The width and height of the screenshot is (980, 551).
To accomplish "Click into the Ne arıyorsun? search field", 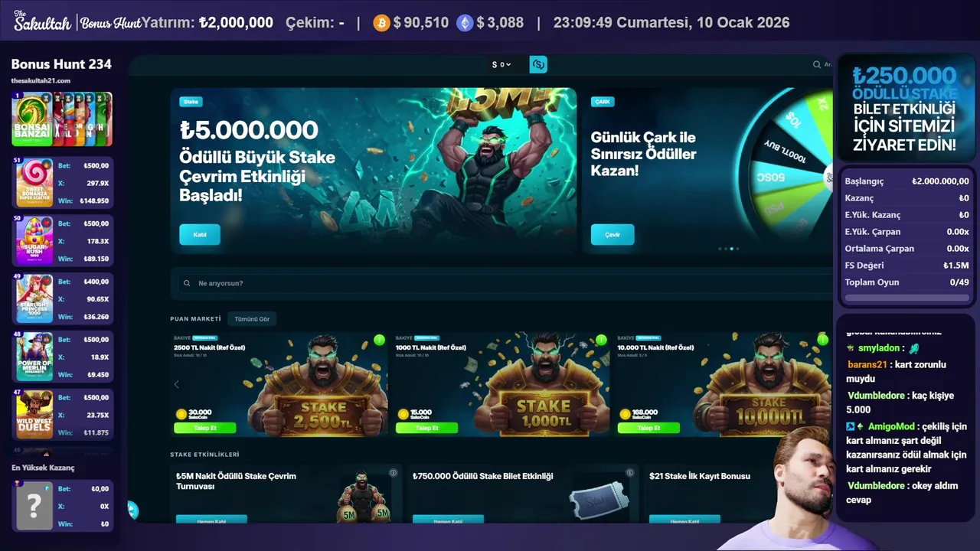I will coord(501,283).
